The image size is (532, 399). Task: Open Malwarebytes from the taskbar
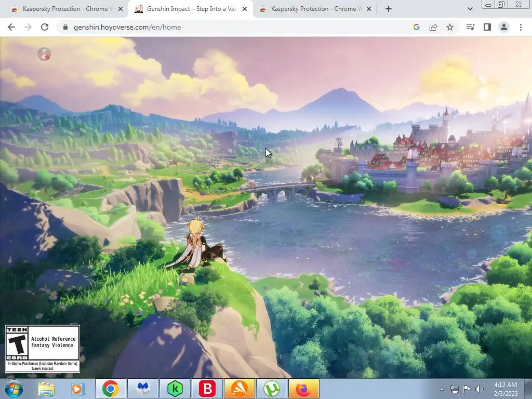point(142,389)
